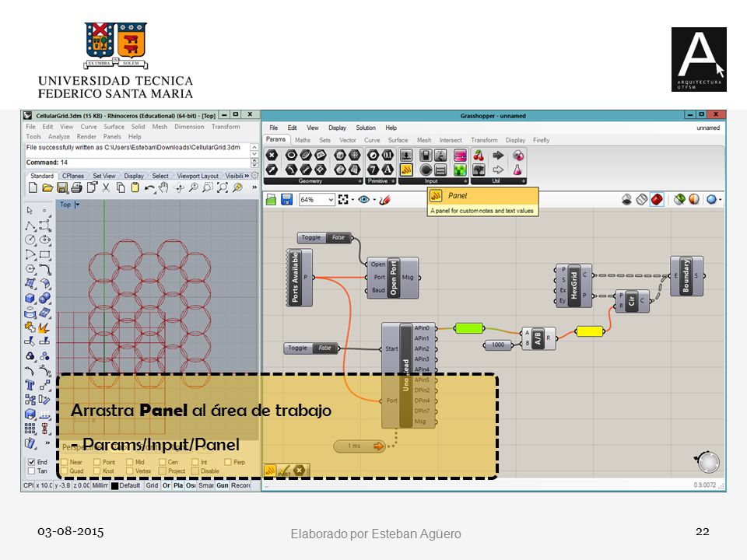Select the Text tool in Rhino sidebar
The height and width of the screenshot is (560, 747).
(x=30, y=385)
